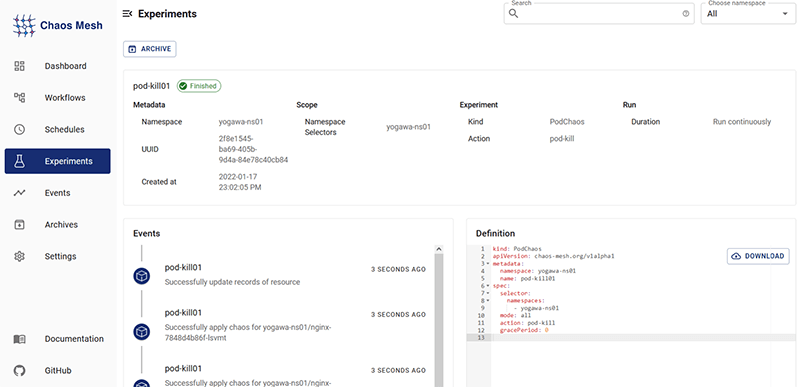Screen dimensions: 800x387
Task: Click the ARCHIVE button
Action: click(x=149, y=49)
